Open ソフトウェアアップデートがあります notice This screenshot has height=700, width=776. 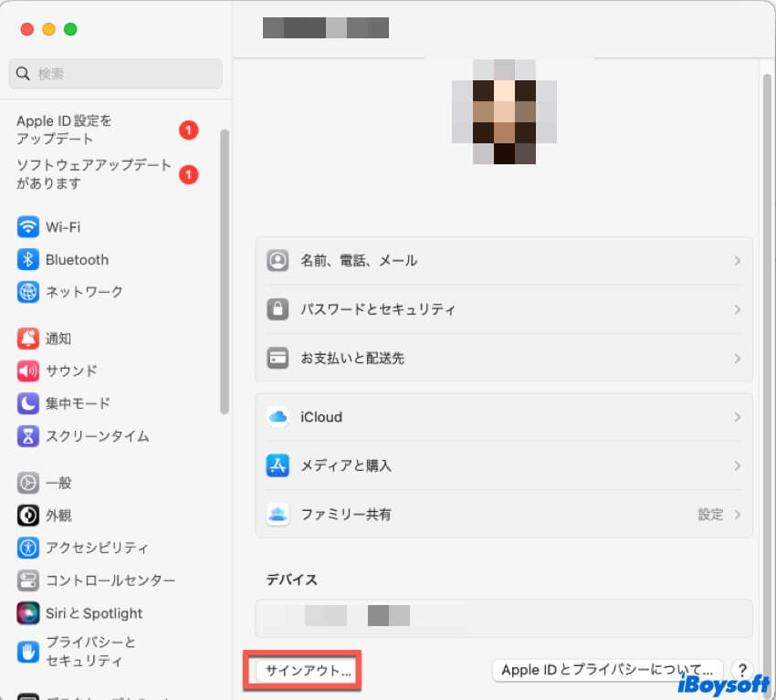pos(93,173)
